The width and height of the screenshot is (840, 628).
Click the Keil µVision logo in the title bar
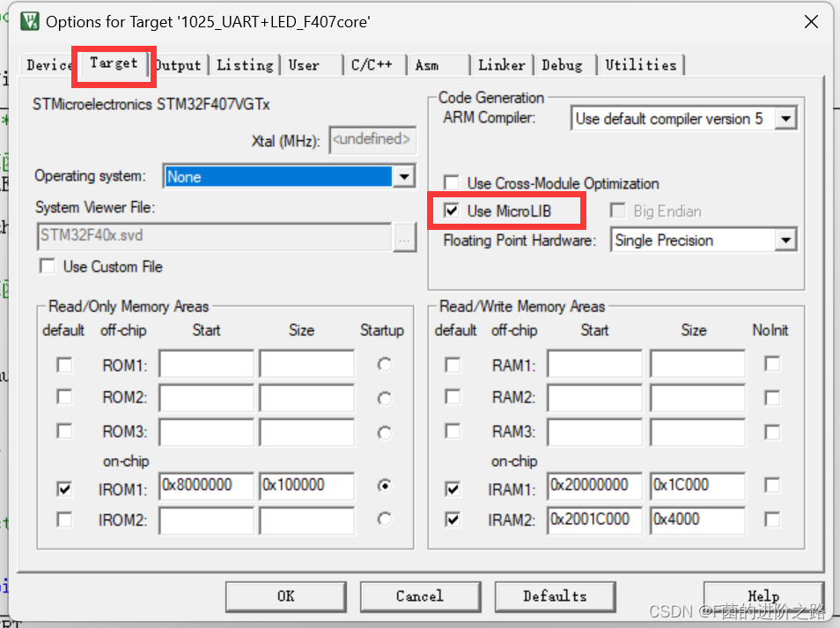point(31,21)
